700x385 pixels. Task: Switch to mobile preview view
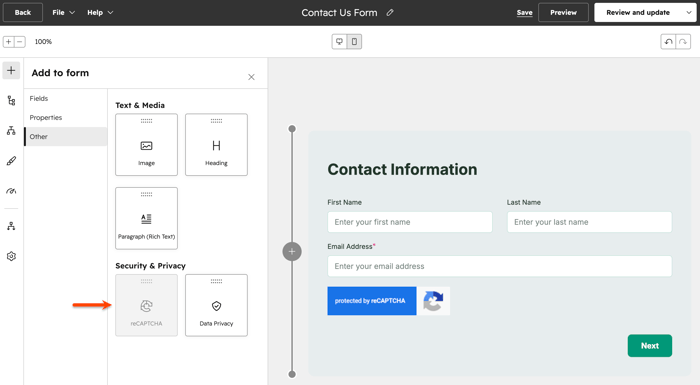tap(354, 42)
